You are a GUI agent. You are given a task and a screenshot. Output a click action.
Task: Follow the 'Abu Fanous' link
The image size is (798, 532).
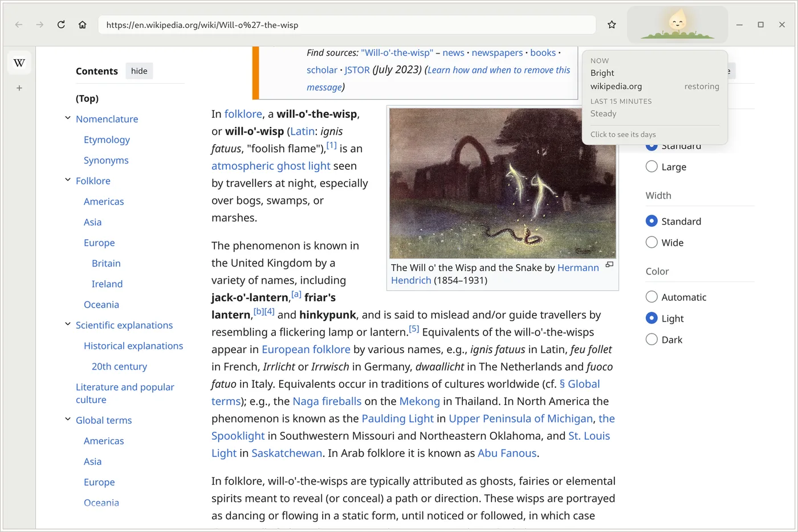pos(507,453)
